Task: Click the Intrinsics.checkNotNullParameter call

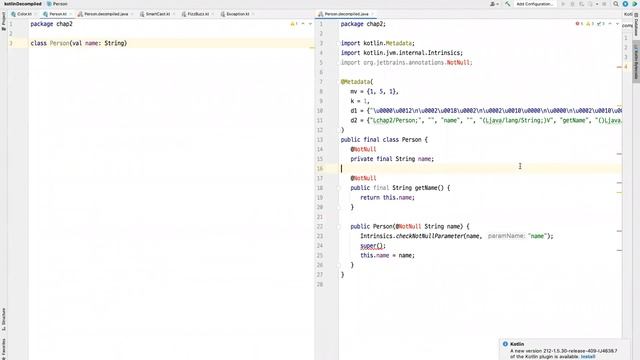Action: pos(456,236)
